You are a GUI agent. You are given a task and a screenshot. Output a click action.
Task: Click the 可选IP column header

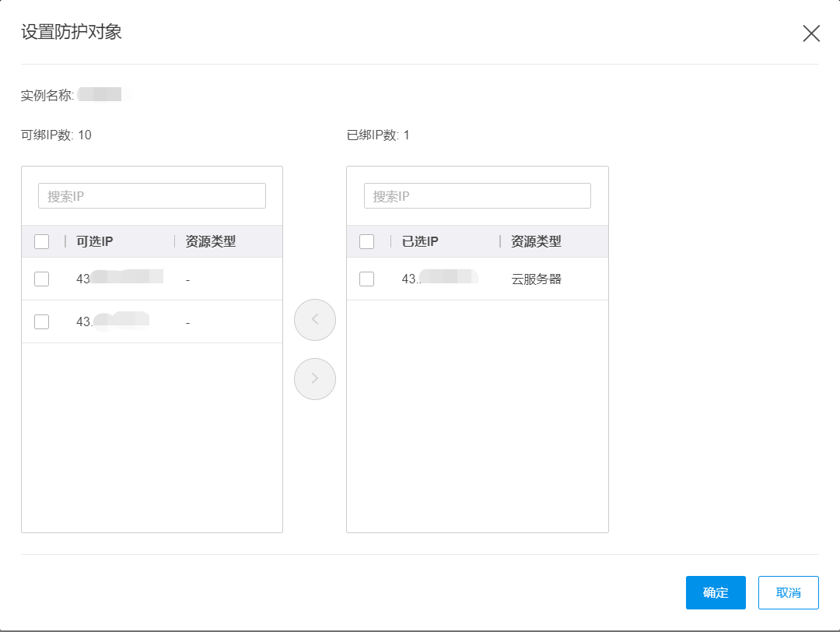95,242
